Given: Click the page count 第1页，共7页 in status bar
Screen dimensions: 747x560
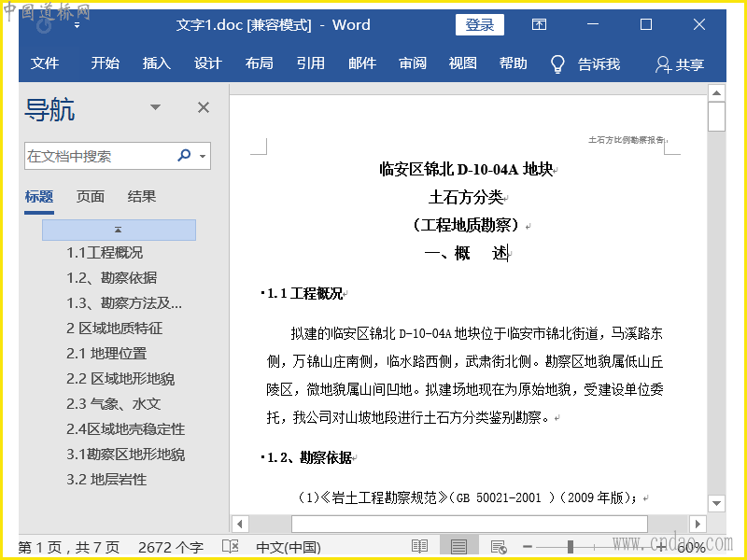Looking at the screenshot, I should [x=69, y=548].
